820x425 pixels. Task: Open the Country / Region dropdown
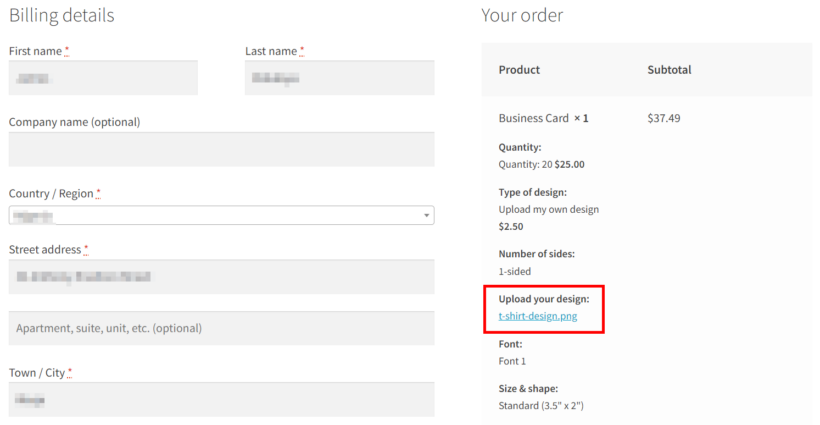tap(221, 215)
